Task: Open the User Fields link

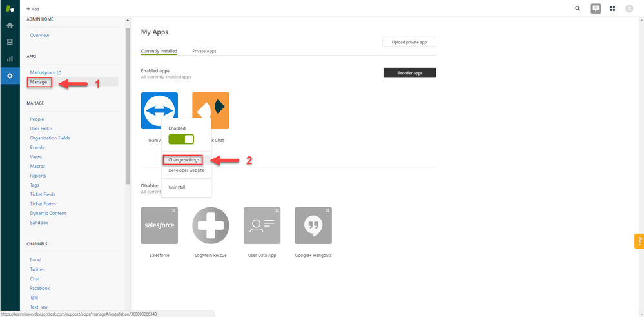Action: pos(41,128)
